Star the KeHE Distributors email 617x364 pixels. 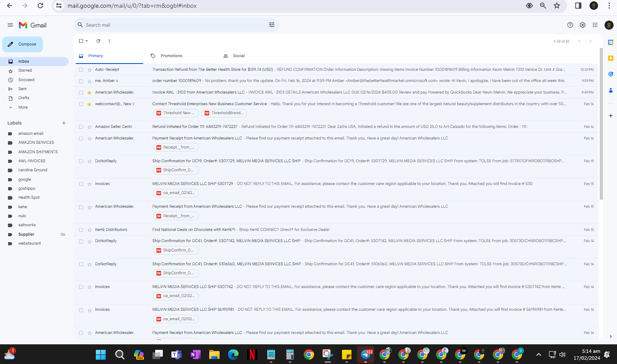pos(89,230)
